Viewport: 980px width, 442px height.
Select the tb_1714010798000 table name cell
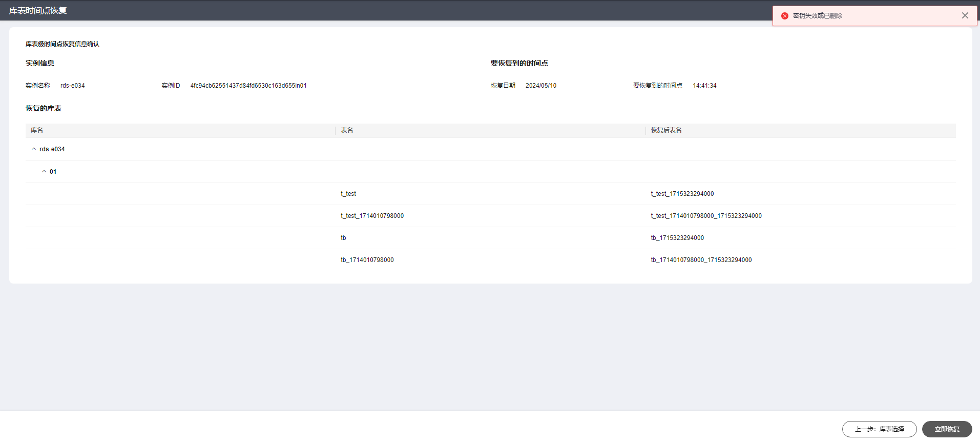367,260
